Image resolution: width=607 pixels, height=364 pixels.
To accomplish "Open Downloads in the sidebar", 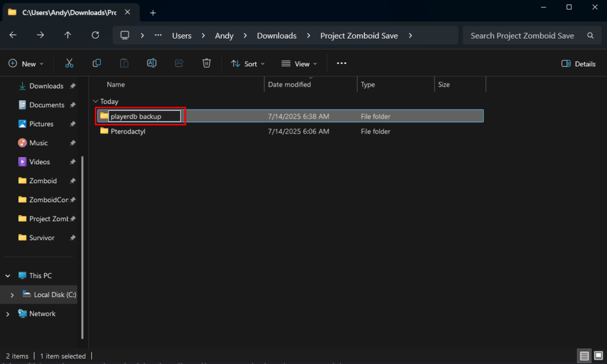I will point(46,86).
